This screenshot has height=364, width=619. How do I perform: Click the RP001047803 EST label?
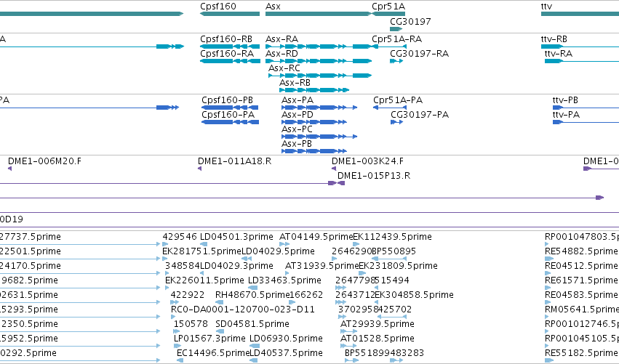[x=582, y=237]
